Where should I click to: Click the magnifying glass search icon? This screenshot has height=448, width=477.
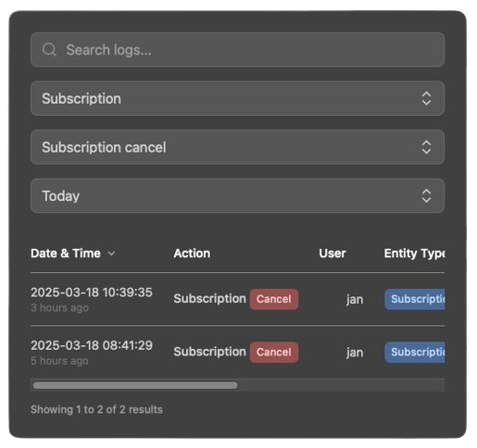(49, 50)
